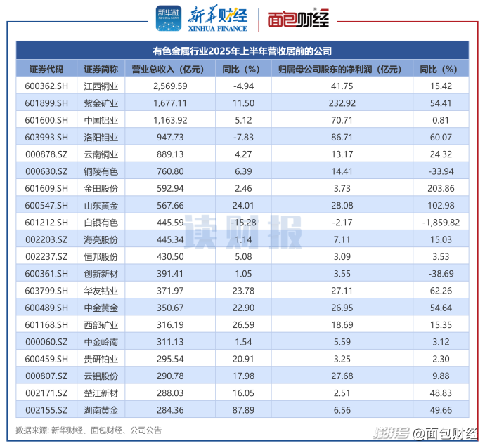
Task: Click the Xinhua News Agency blue logo icon
Action: click(x=168, y=19)
